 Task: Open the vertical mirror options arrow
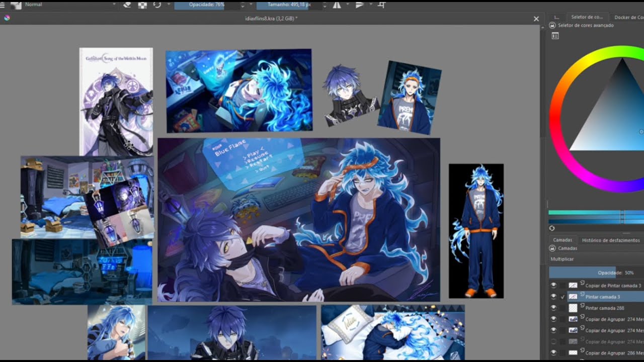(x=371, y=5)
